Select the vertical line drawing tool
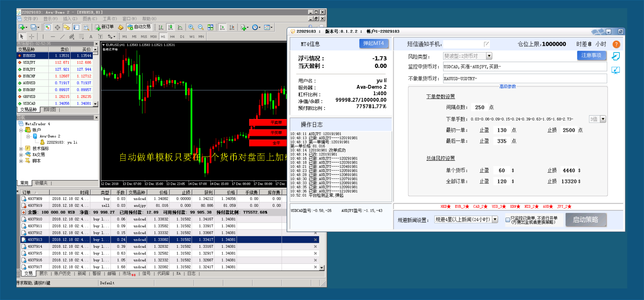Viewport: 644px width, 300px height. [43, 37]
